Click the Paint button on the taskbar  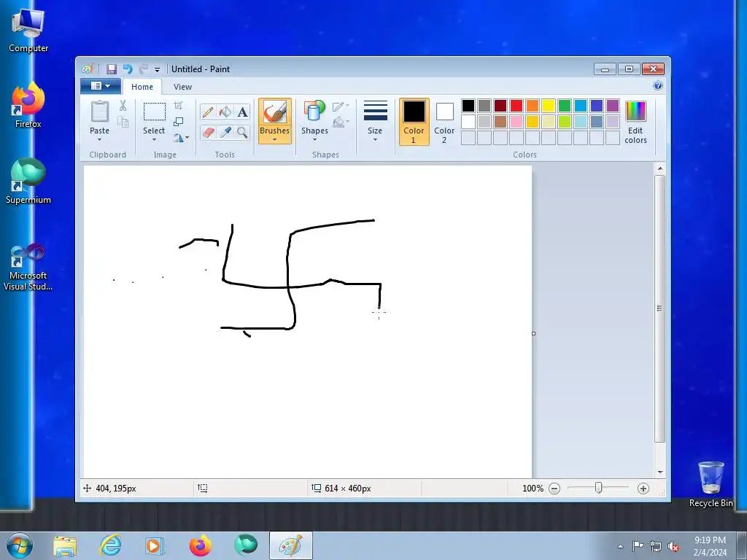pos(290,545)
